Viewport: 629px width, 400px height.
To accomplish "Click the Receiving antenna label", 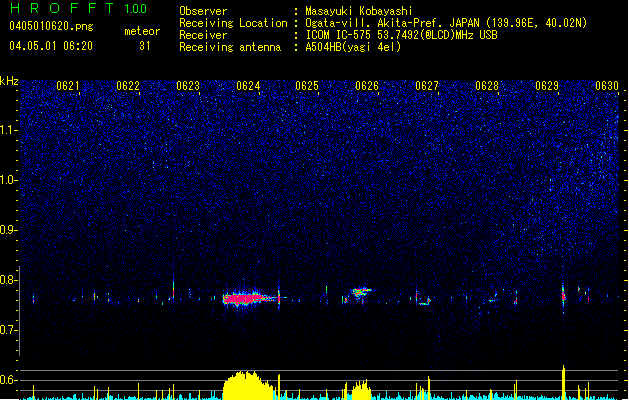I will pos(230,47).
